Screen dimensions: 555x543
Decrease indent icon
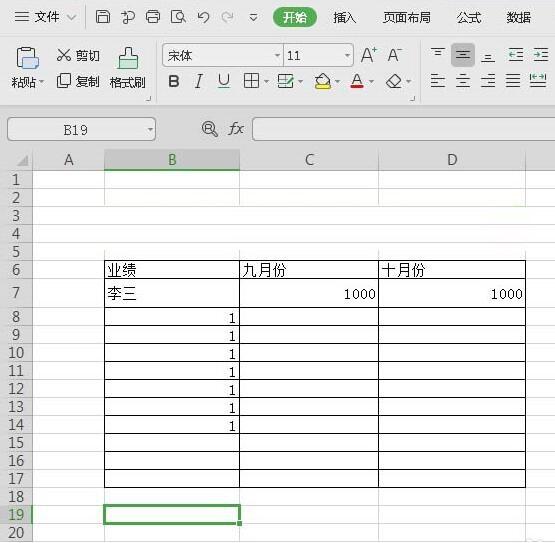click(516, 55)
